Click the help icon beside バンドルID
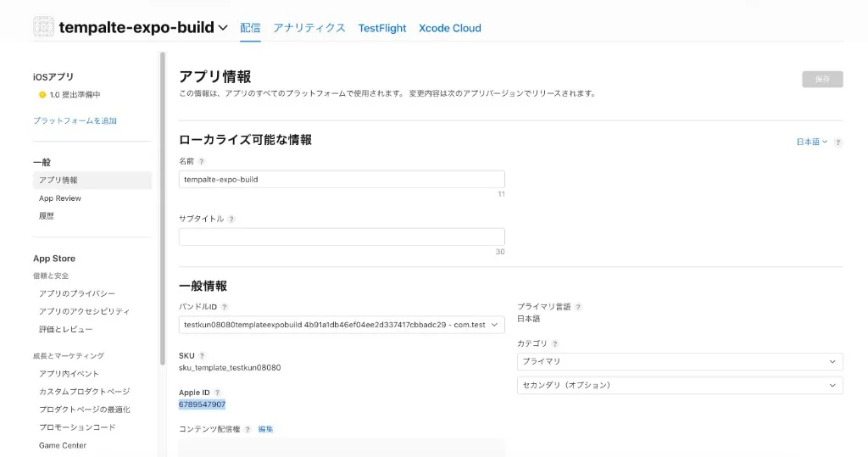Image resolution: width=868 pixels, height=457 pixels. [224, 307]
